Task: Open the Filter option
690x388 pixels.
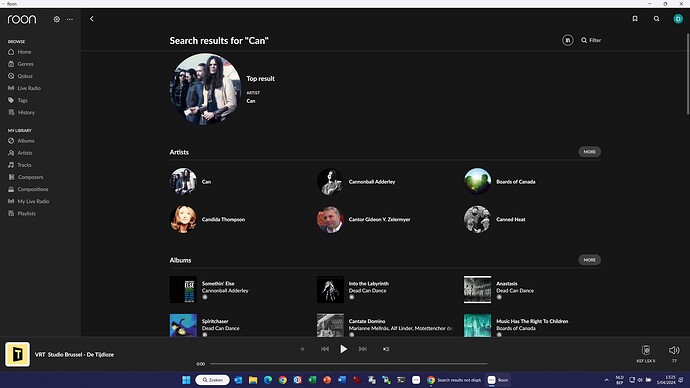Action: (x=591, y=40)
